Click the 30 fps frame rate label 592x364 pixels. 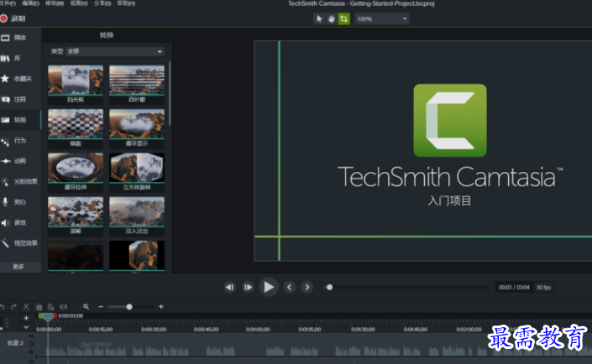543,288
